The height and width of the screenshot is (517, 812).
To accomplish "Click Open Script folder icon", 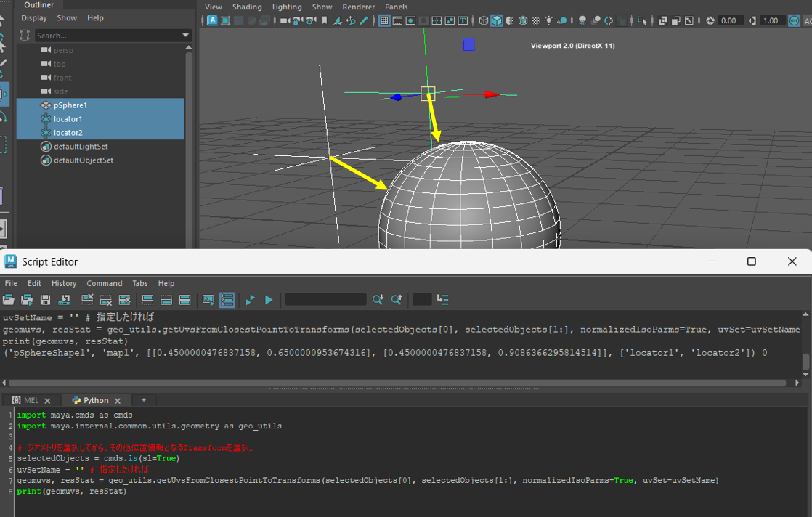I will pos(9,299).
